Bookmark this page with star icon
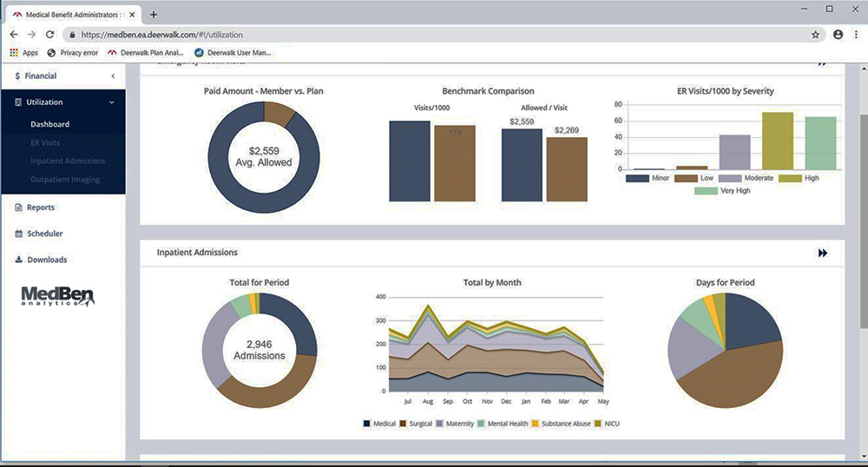Image resolution: width=868 pixels, height=467 pixels. (x=815, y=35)
